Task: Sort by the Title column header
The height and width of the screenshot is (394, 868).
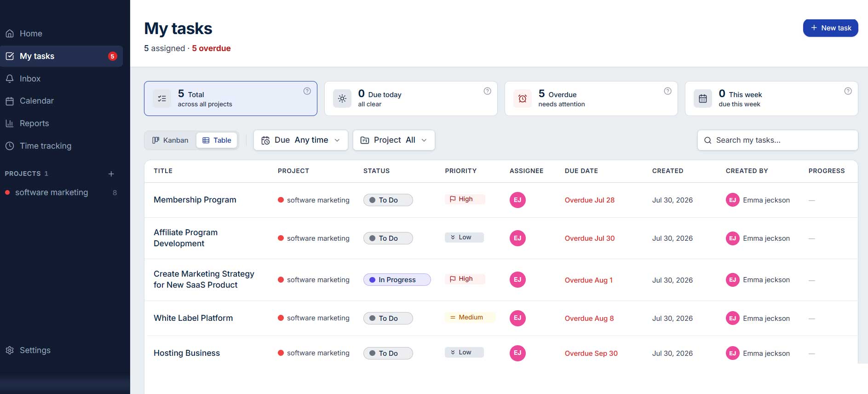Action: coord(163,171)
